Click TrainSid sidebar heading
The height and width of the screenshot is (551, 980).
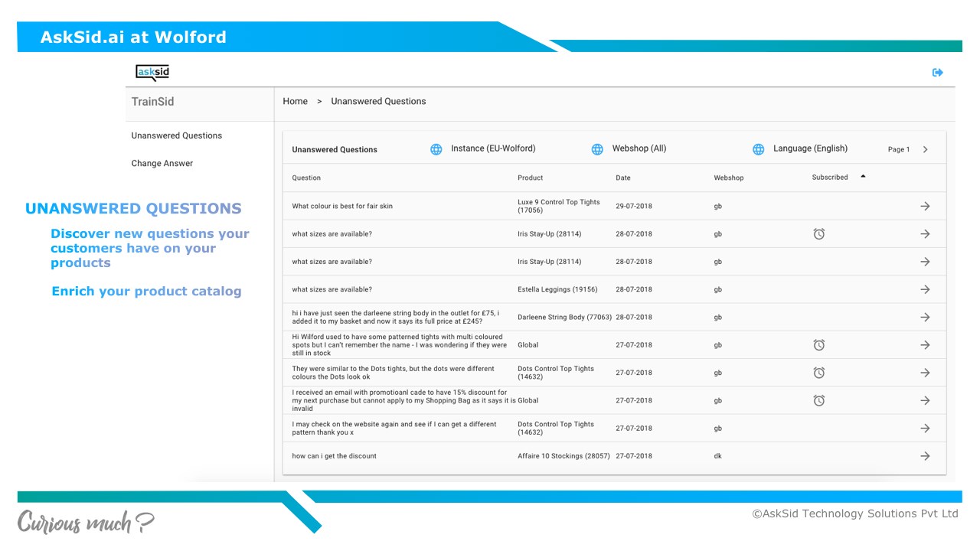pos(152,102)
